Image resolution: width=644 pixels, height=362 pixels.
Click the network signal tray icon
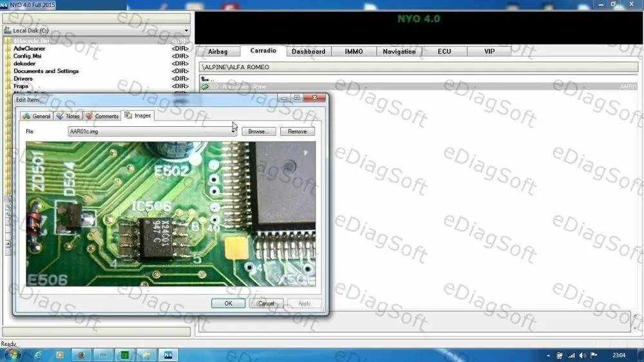pyautogui.click(x=571, y=356)
